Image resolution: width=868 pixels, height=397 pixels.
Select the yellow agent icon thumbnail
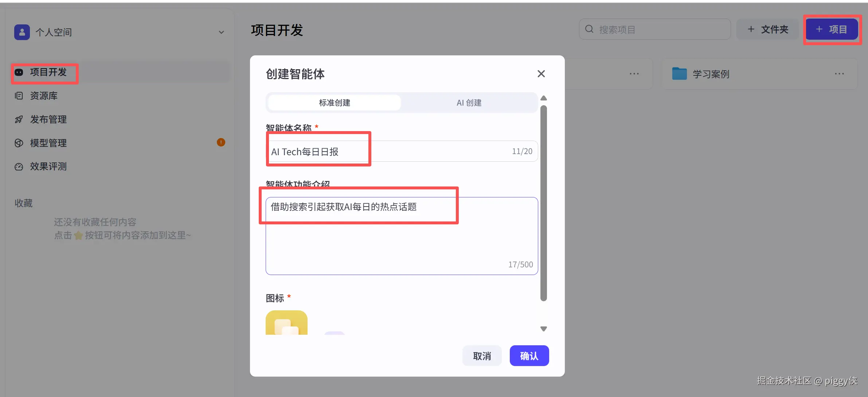tap(286, 323)
